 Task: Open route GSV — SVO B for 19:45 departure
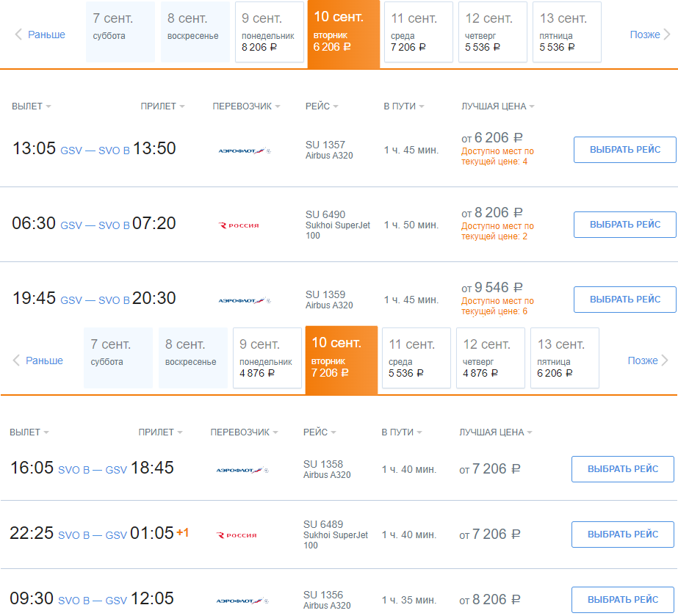pyautogui.click(x=95, y=300)
